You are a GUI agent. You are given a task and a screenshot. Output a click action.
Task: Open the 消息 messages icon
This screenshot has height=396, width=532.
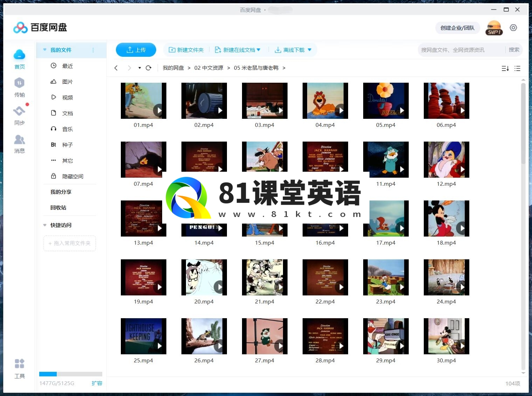coord(20,140)
